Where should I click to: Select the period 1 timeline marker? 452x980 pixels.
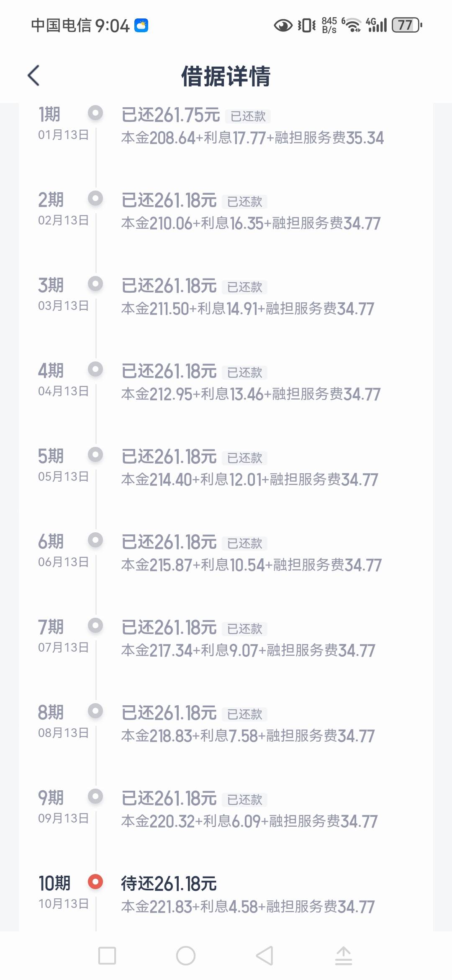click(x=95, y=113)
